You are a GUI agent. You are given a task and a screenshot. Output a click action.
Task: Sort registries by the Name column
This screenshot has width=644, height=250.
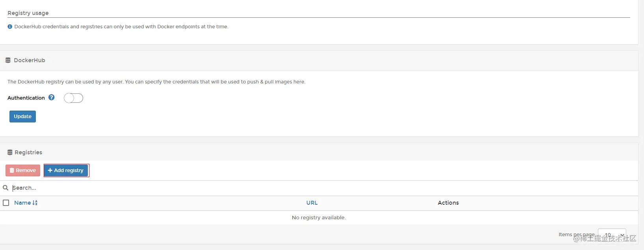[22, 203]
